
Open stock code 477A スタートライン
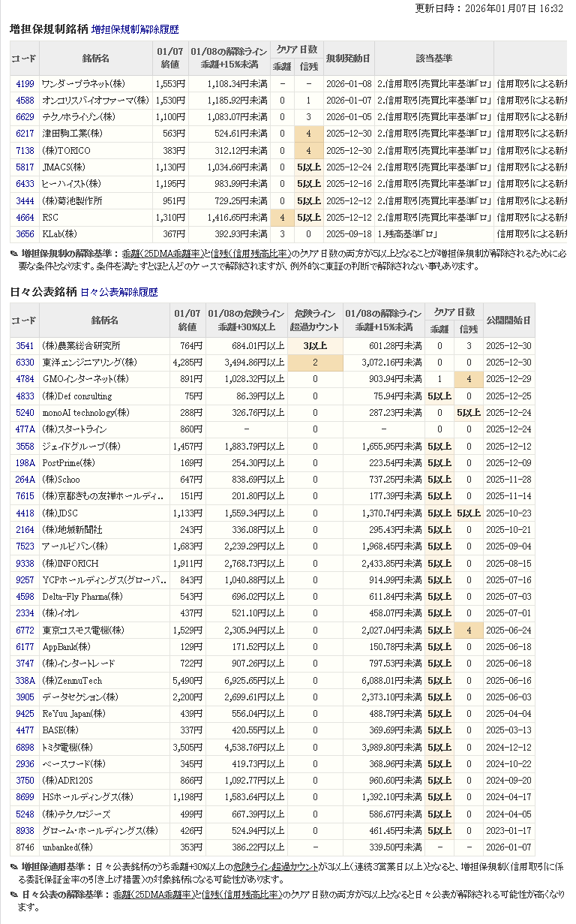coord(25,429)
